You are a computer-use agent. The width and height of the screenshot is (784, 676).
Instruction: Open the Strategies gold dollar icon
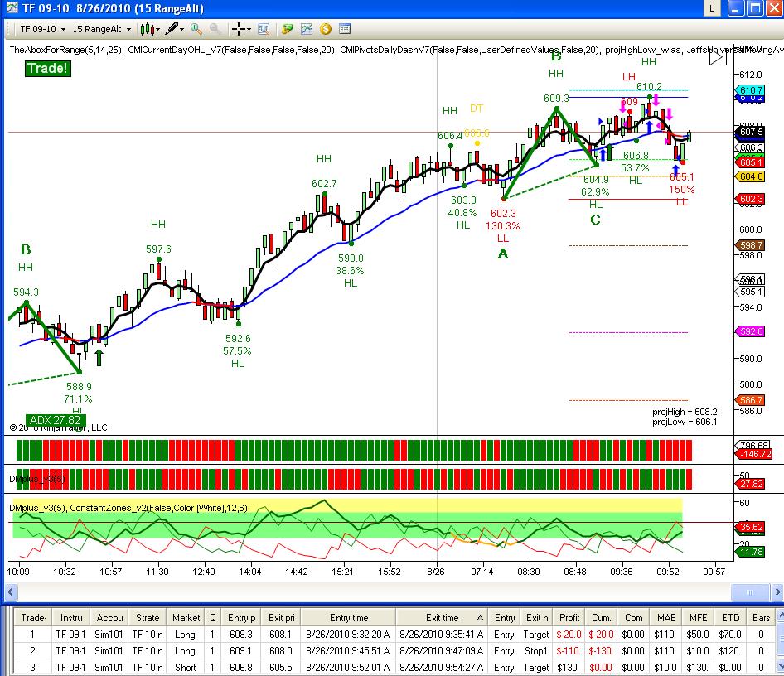[x=326, y=29]
